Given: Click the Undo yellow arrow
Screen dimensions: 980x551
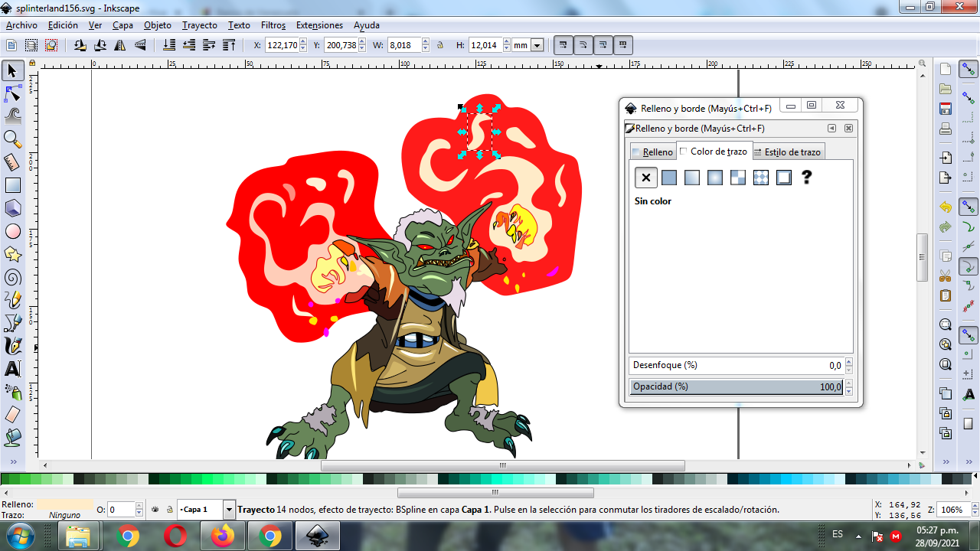Looking at the screenshot, I should [x=946, y=207].
